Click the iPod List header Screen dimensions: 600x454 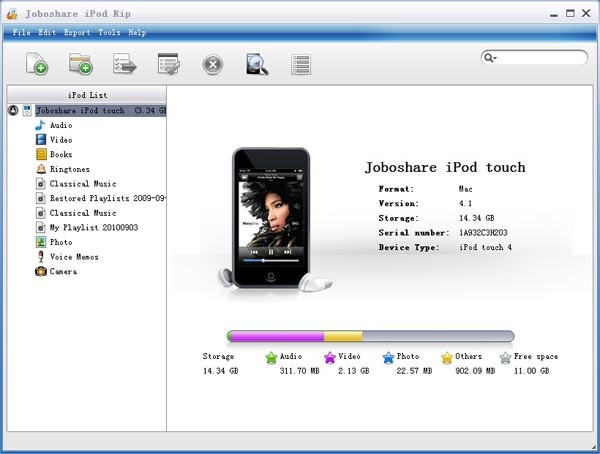[x=87, y=95]
